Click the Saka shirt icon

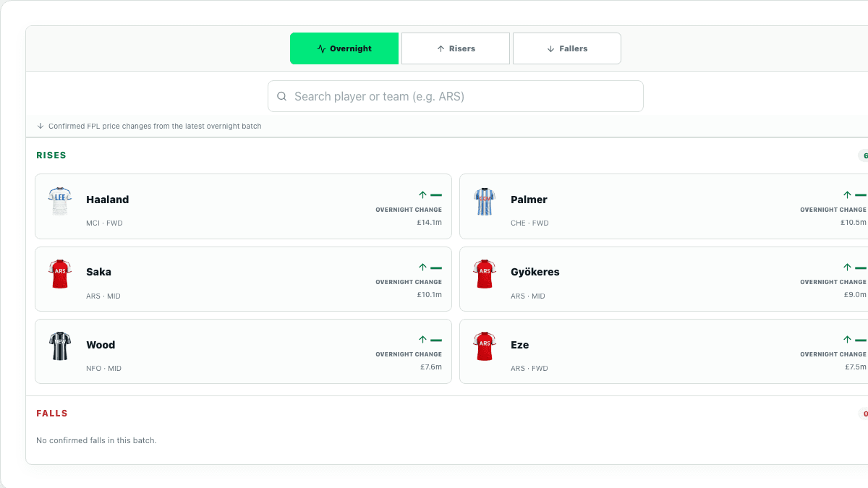pos(60,273)
